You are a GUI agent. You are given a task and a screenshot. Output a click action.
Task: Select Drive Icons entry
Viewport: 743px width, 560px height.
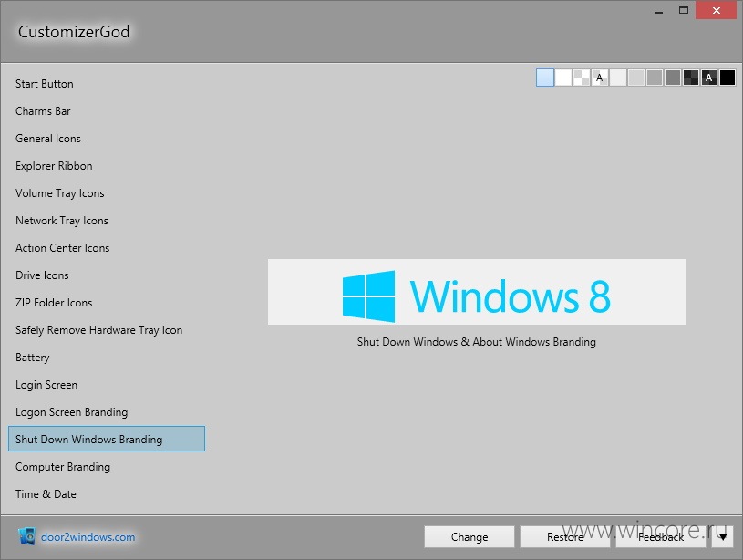tap(42, 275)
